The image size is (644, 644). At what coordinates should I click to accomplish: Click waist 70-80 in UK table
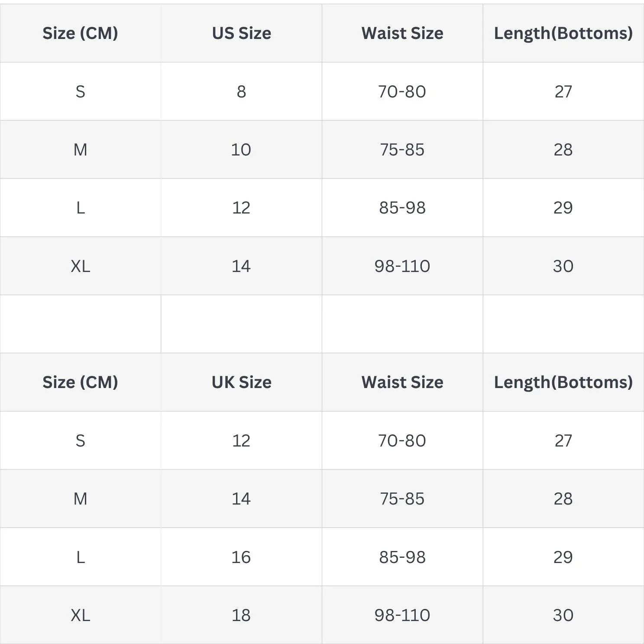(402, 440)
